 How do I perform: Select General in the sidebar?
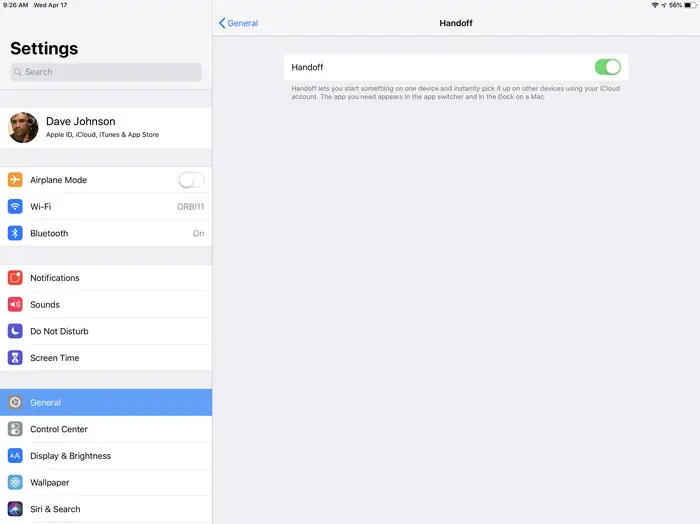coord(106,402)
